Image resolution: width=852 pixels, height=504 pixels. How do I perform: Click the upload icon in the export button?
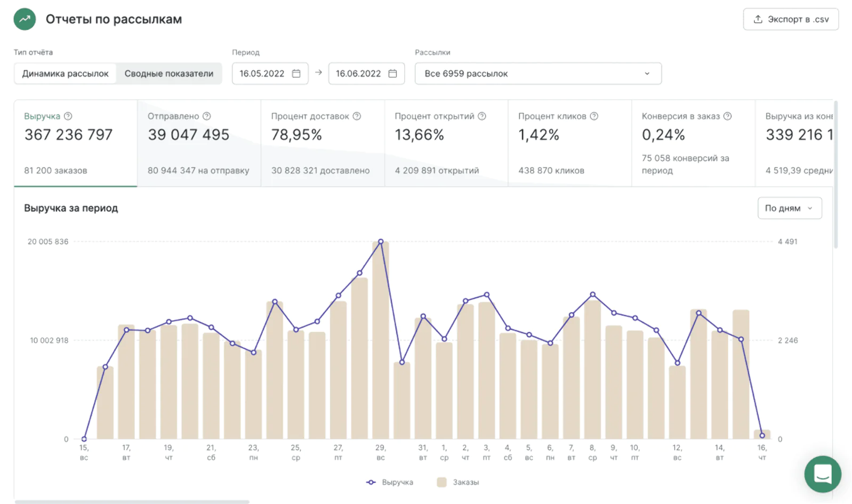click(758, 19)
